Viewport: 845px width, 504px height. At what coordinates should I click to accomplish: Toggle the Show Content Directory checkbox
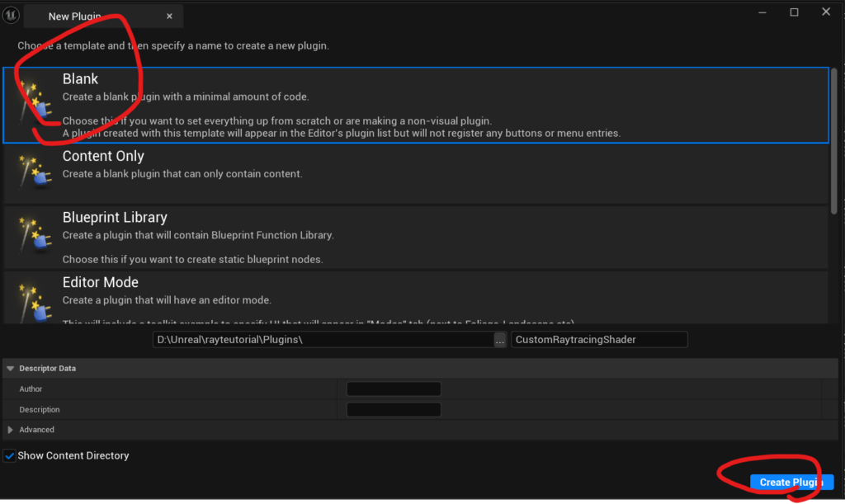click(10, 455)
